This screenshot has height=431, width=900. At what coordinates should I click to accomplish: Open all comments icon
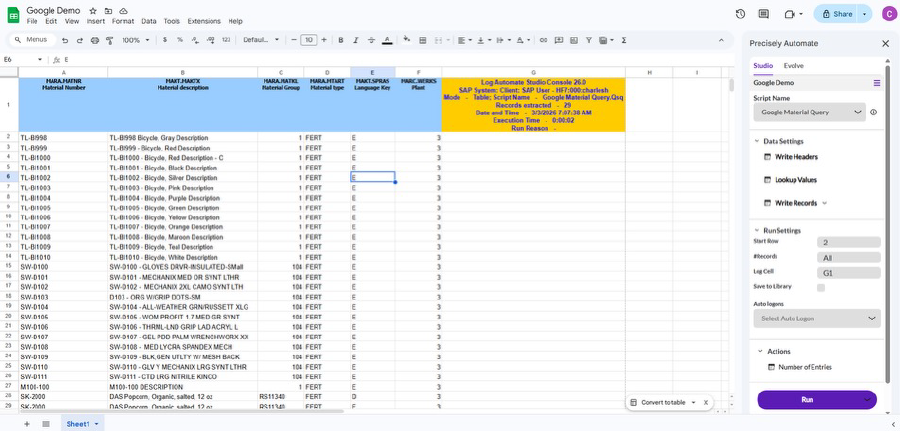click(763, 14)
